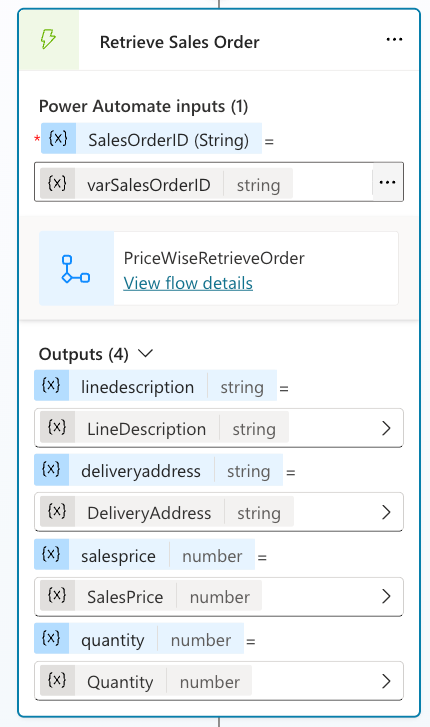This screenshot has height=727, width=430.
Task: Expand the SalesPrice variable chevron
Action: pyautogui.click(x=386, y=596)
